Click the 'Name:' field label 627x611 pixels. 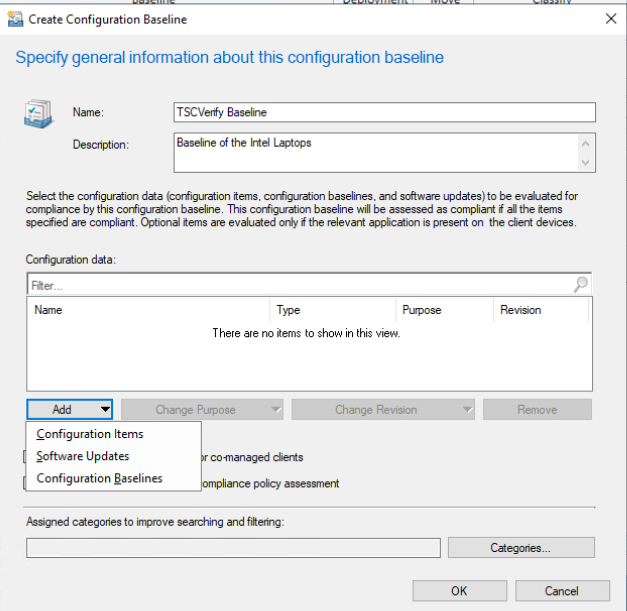point(88,112)
